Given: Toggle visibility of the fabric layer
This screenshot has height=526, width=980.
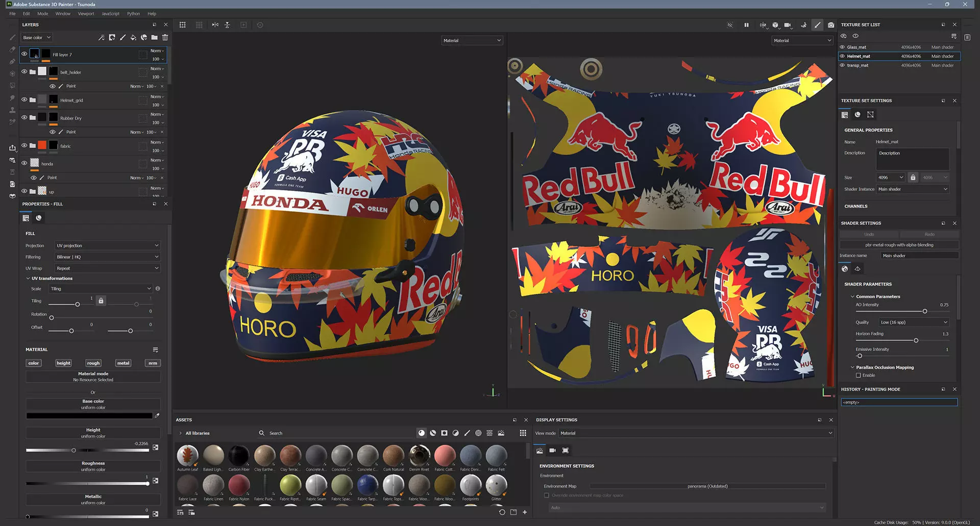Looking at the screenshot, I should (x=24, y=145).
